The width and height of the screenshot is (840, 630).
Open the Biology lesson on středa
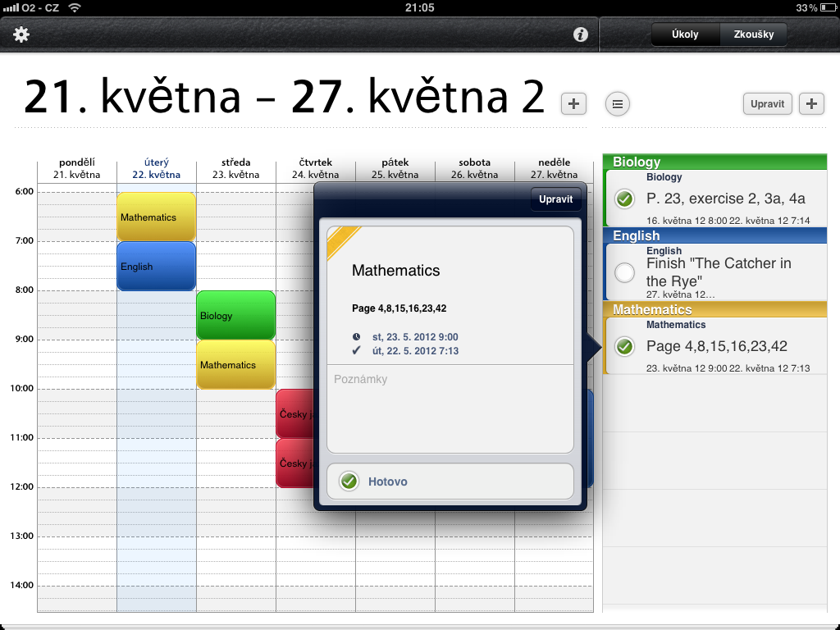point(235,316)
